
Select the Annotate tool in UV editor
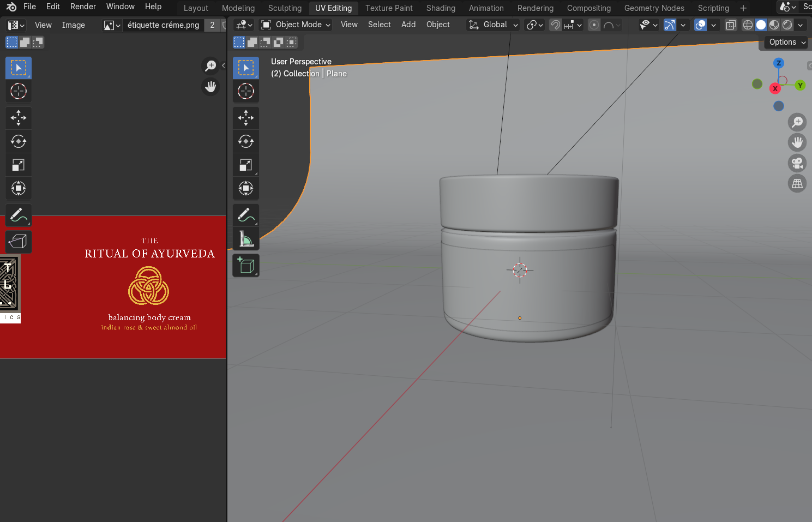[19, 215]
